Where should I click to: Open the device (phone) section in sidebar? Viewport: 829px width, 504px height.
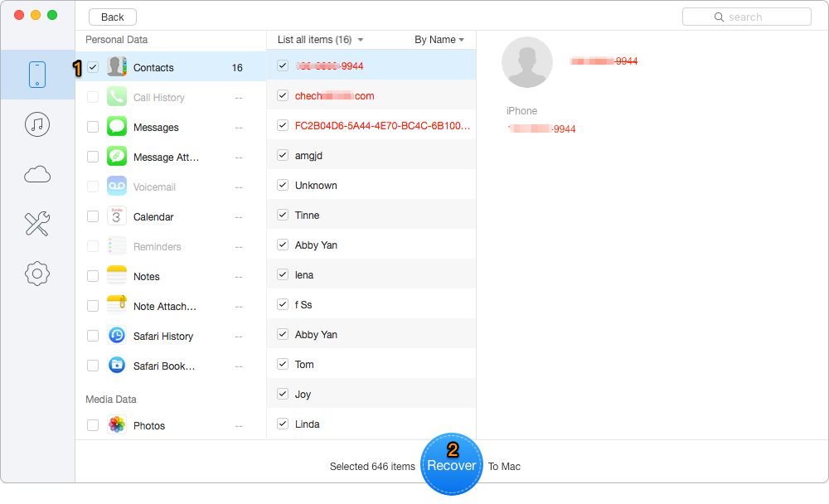(x=37, y=75)
